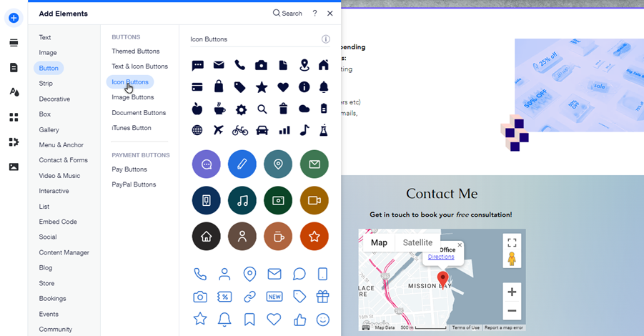Click the red map location pin

click(442, 279)
